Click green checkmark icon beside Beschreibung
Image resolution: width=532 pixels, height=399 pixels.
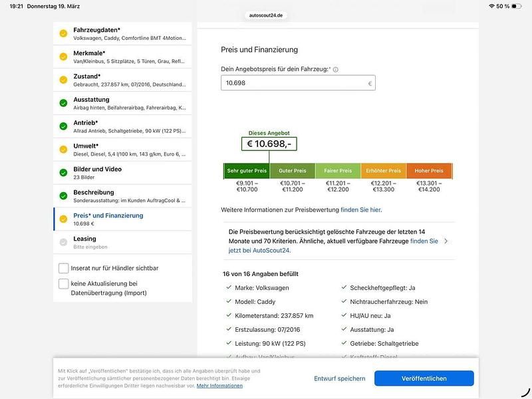63,196
